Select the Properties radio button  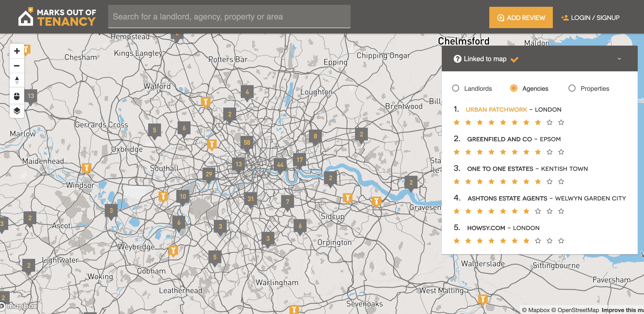572,88
